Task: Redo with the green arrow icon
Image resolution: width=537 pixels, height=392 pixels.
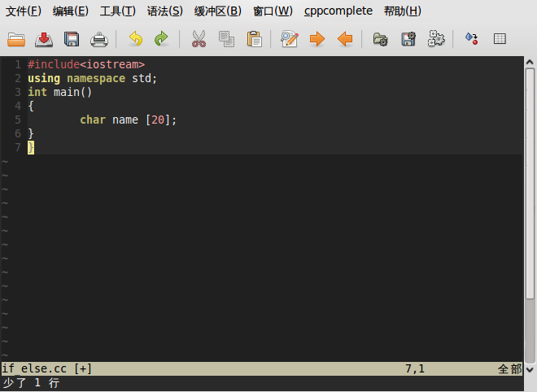Action: tap(161, 39)
